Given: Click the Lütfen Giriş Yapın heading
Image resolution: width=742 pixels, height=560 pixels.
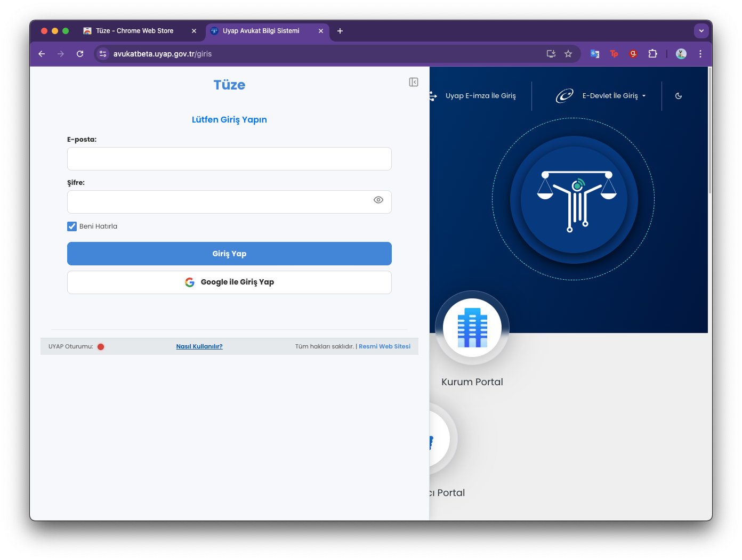Looking at the screenshot, I should (x=229, y=120).
